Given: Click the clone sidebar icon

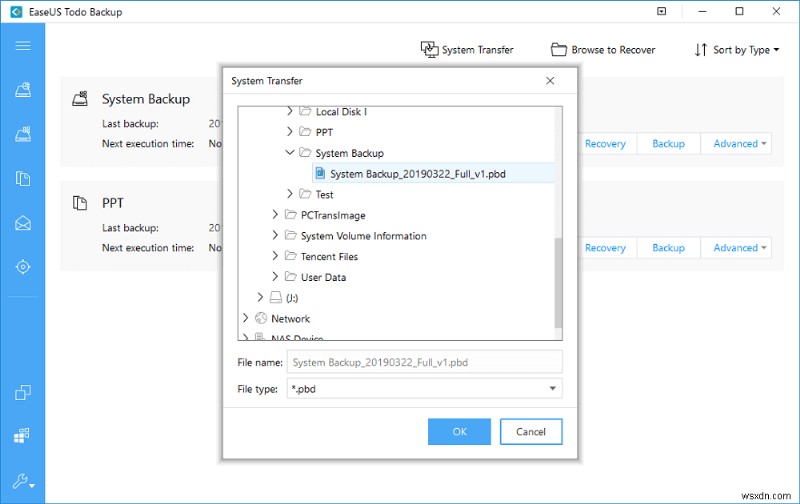Looking at the screenshot, I should (22, 392).
